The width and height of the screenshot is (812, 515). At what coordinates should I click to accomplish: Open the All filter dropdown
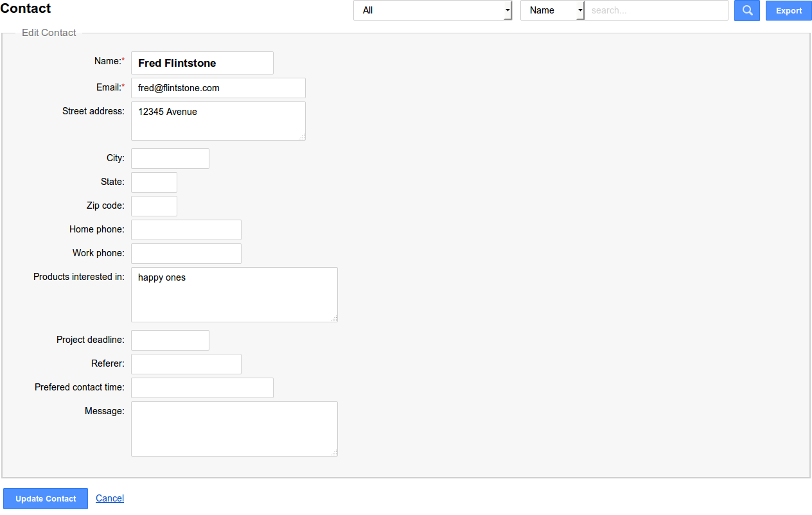[432, 10]
